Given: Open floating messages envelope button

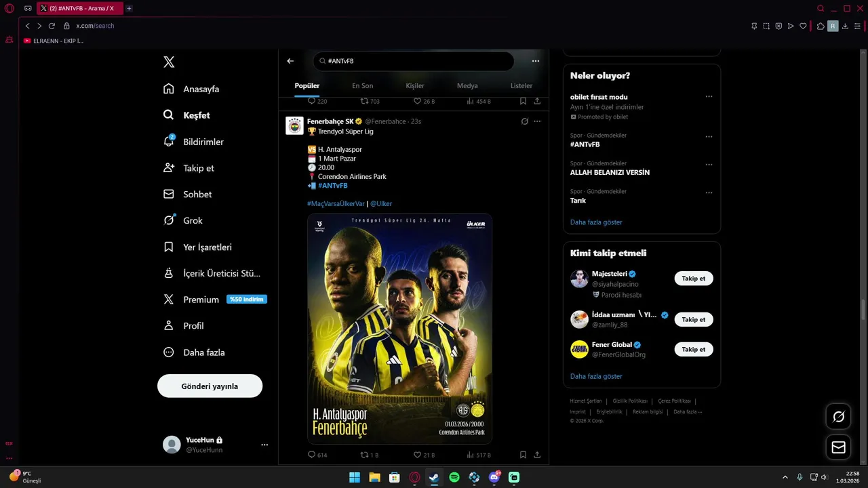Looking at the screenshot, I should [839, 447].
